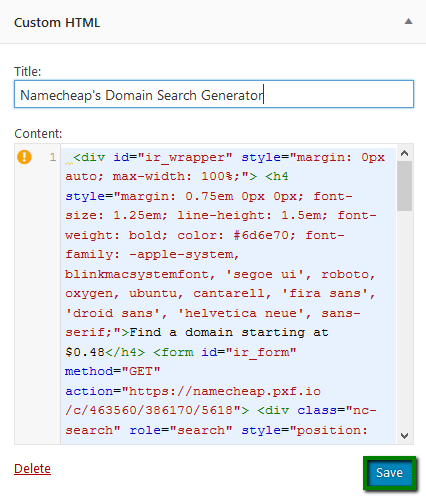Image resolution: width=426 pixels, height=500 pixels.
Task: Click the Delete link
Action: coord(32,468)
